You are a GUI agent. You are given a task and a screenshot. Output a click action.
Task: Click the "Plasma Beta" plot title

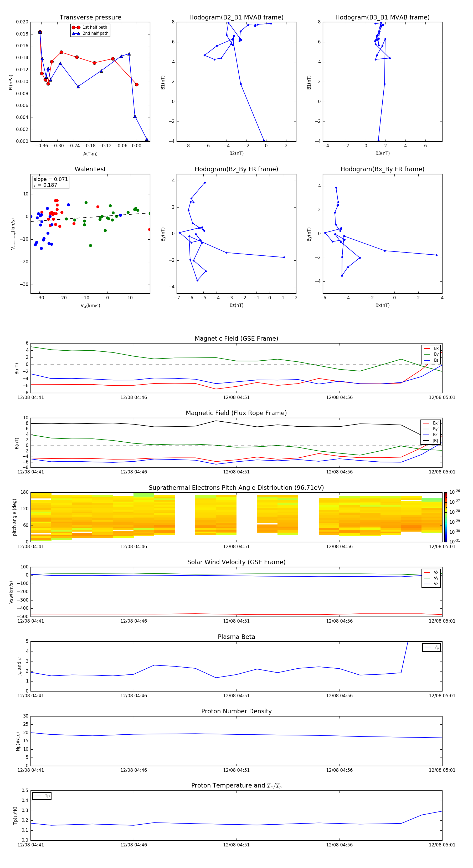236,637
